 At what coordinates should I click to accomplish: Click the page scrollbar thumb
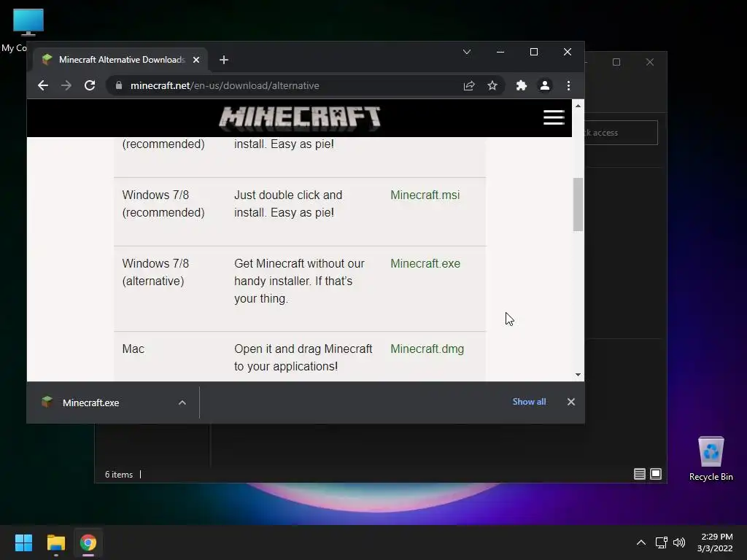coord(578,205)
